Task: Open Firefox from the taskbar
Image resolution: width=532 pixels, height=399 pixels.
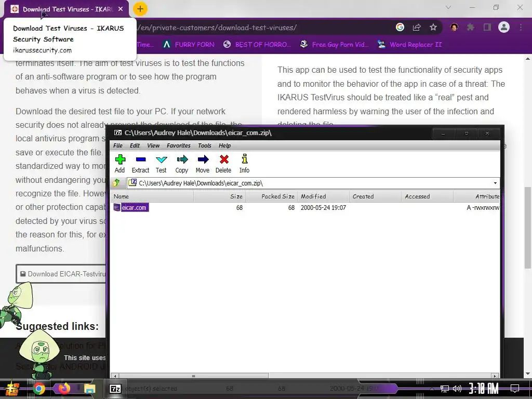Action: point(64,388)
